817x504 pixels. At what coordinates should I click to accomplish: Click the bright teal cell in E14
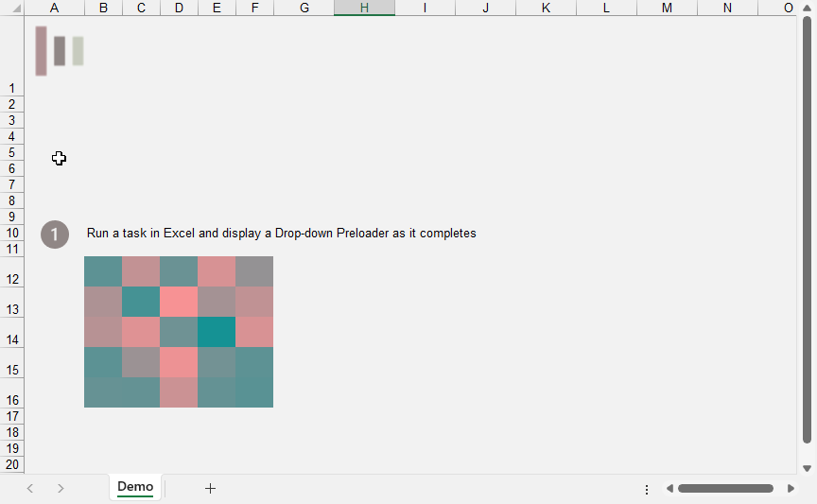click(217, 332)
